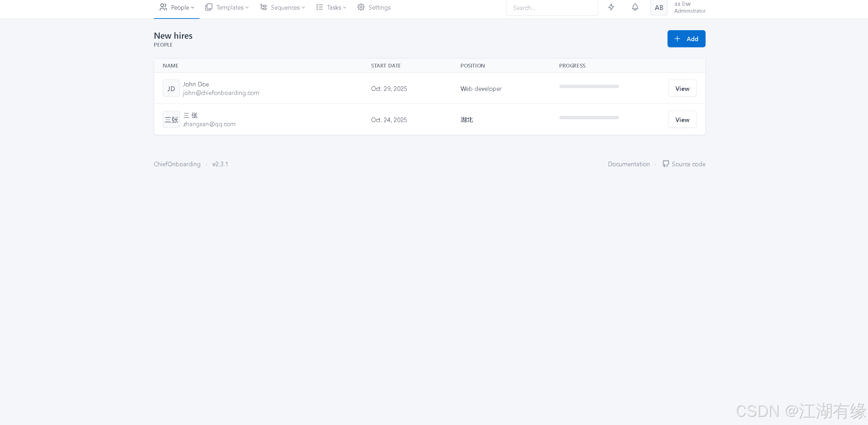Open the lightning bolt quick actions
Image resolution: width=868 pixels, height=425 pixels.
click(611, 7)
